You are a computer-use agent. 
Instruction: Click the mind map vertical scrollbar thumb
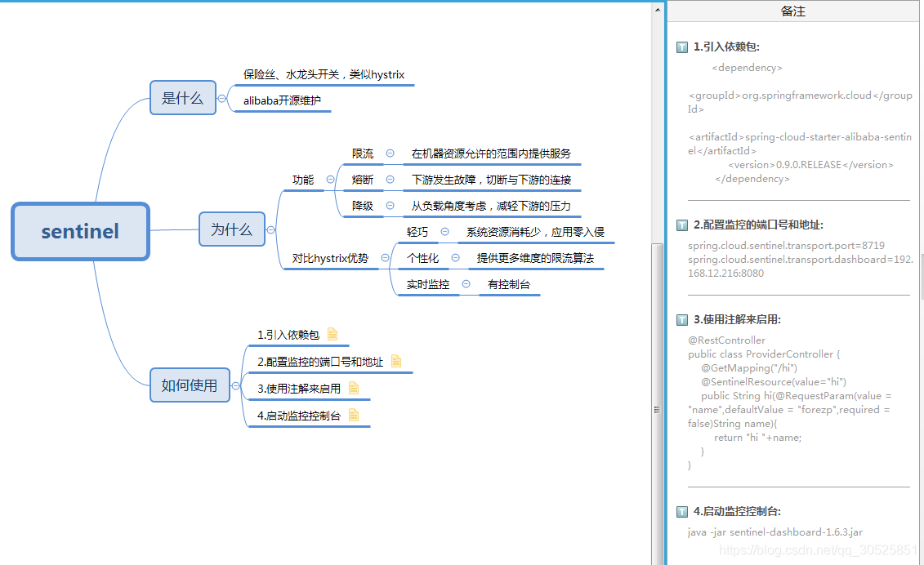coord(657,404)
